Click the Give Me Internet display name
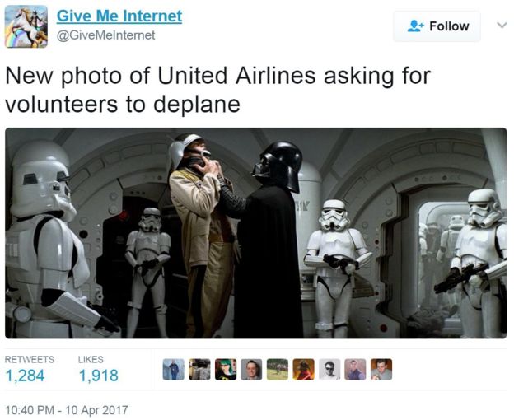This screenshot has height=420, width=514. [119, 16]
